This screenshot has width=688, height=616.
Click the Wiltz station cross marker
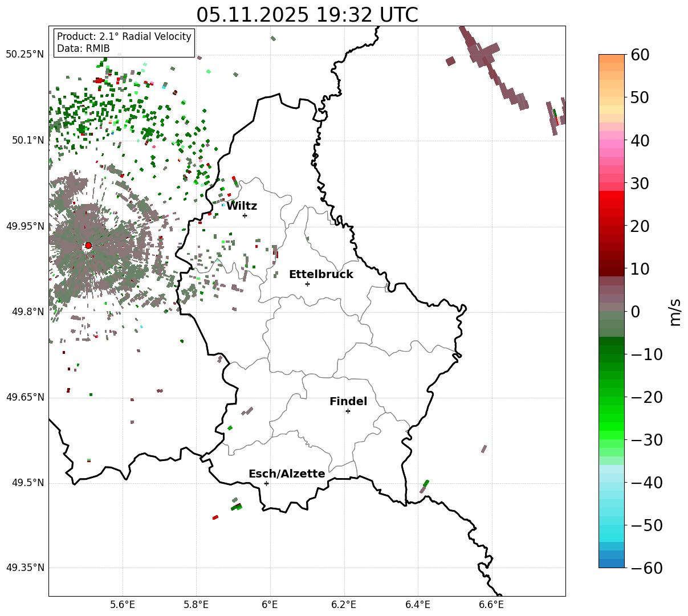(x=245, y=215)
